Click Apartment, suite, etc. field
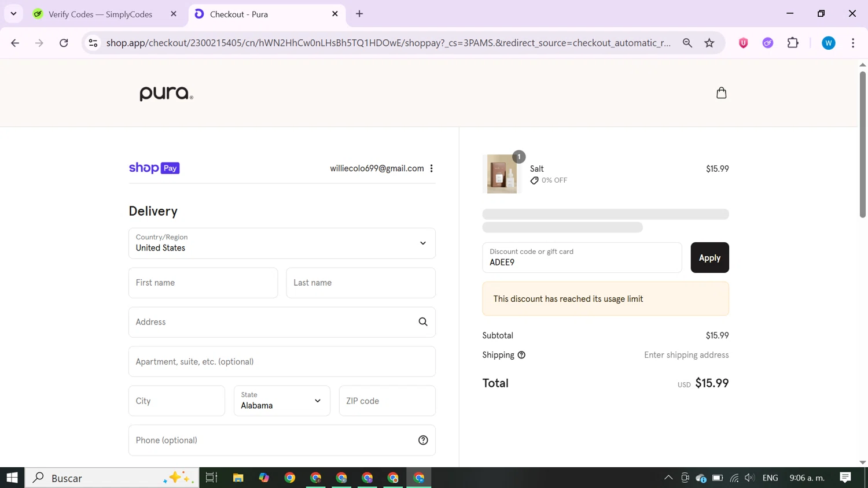The height and width of the screenshot is (488, 868). (x=282, y=361)
